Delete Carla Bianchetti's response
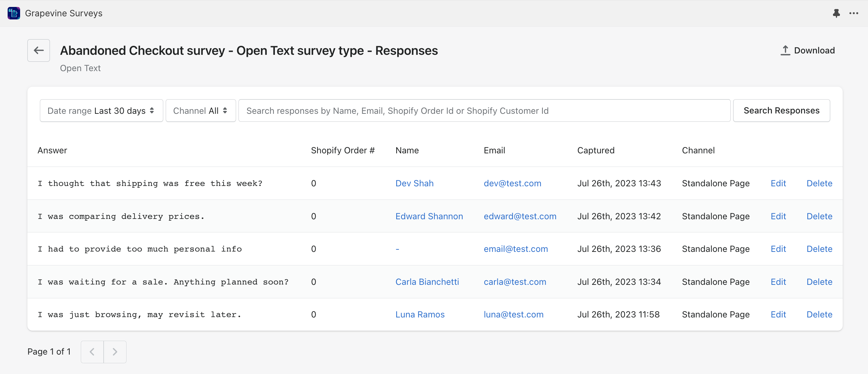Image resolution: width=868 pixels, height=374 pixels. [819, 282]
